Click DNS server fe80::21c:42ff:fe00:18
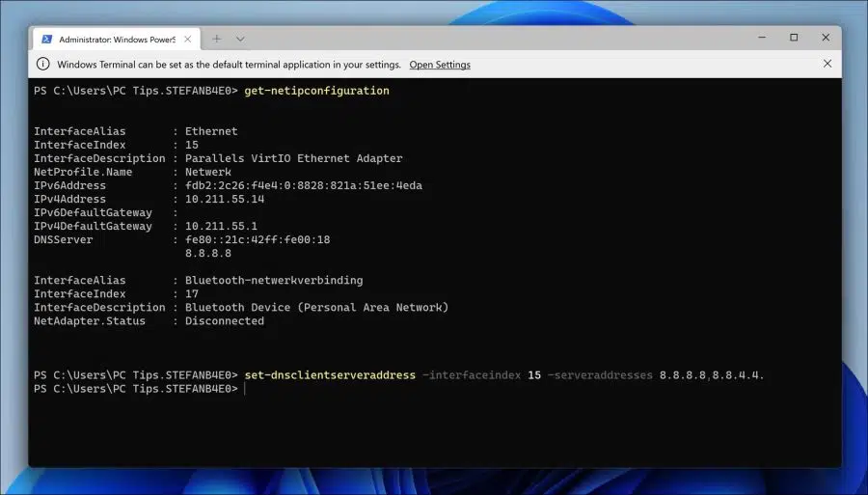The image size is (868, 495). [x=258, y=239]
